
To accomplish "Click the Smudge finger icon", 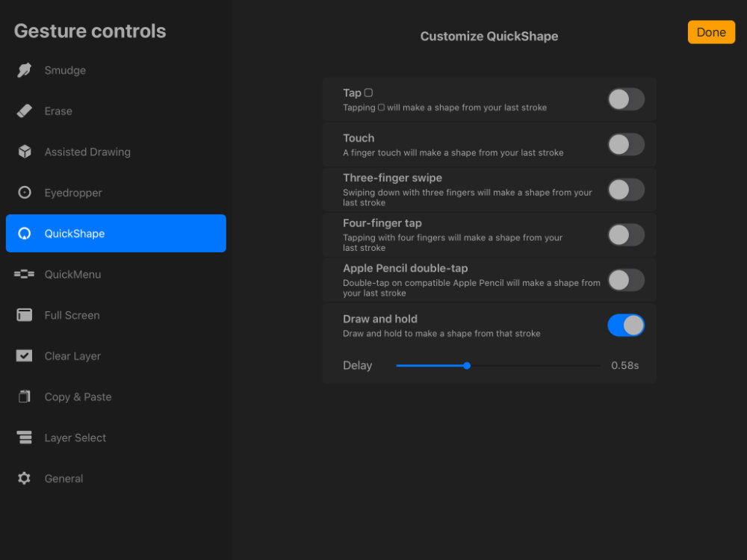I will click(x=25, y=70).
